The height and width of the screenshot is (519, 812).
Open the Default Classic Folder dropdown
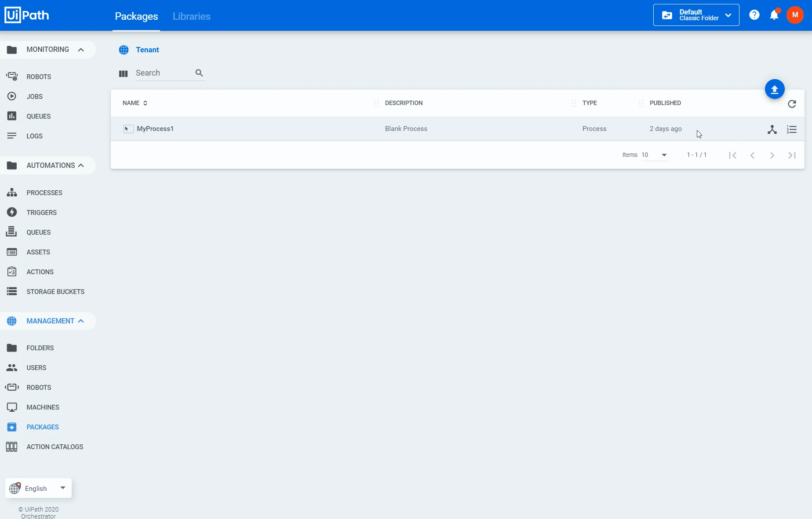(696, 15)
